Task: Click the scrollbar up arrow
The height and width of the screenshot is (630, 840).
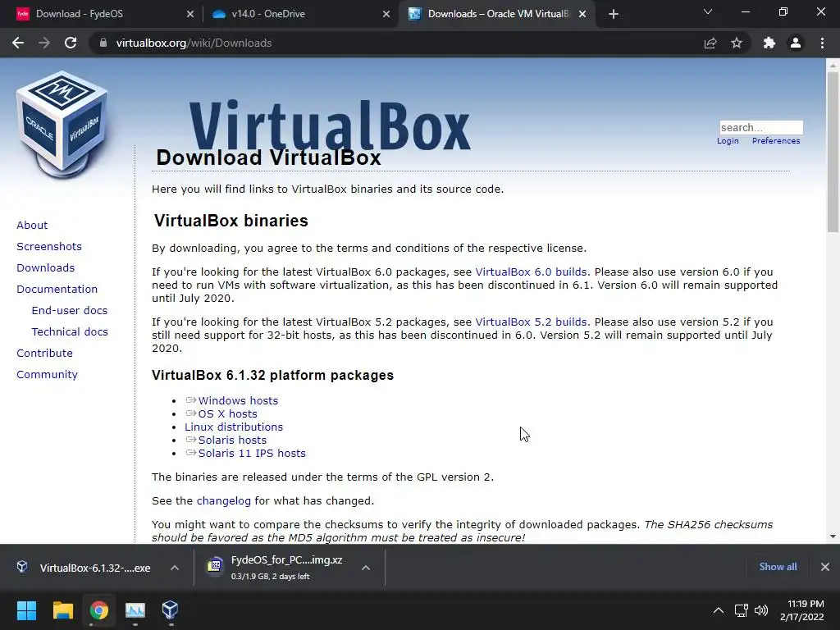Action: [833, 66]
